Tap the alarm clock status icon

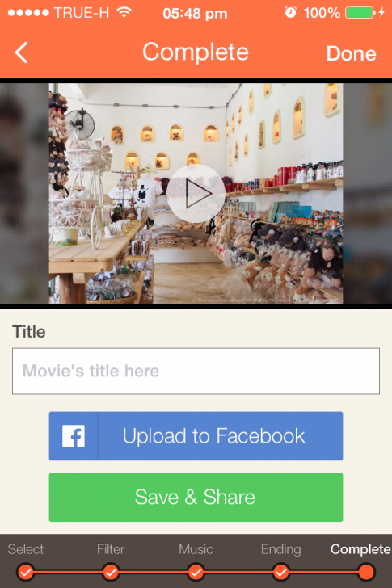coord(290,13)
